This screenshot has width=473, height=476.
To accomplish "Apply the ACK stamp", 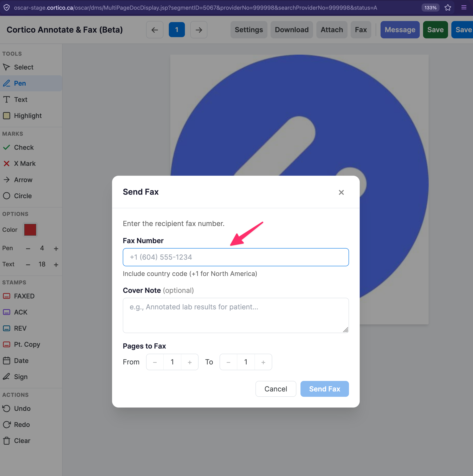I will pos(31,312).
